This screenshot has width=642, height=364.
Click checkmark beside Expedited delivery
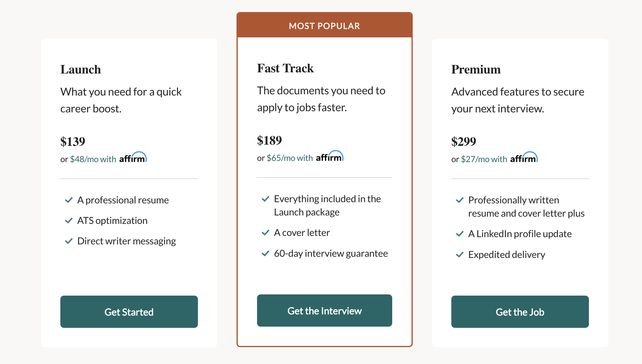click(460, 255)
